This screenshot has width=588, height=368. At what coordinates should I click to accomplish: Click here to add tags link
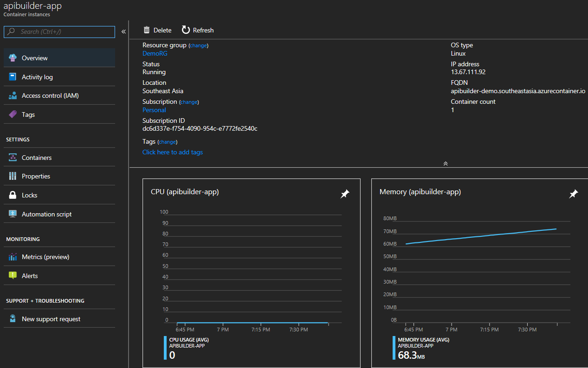click(x=173, y=152)
